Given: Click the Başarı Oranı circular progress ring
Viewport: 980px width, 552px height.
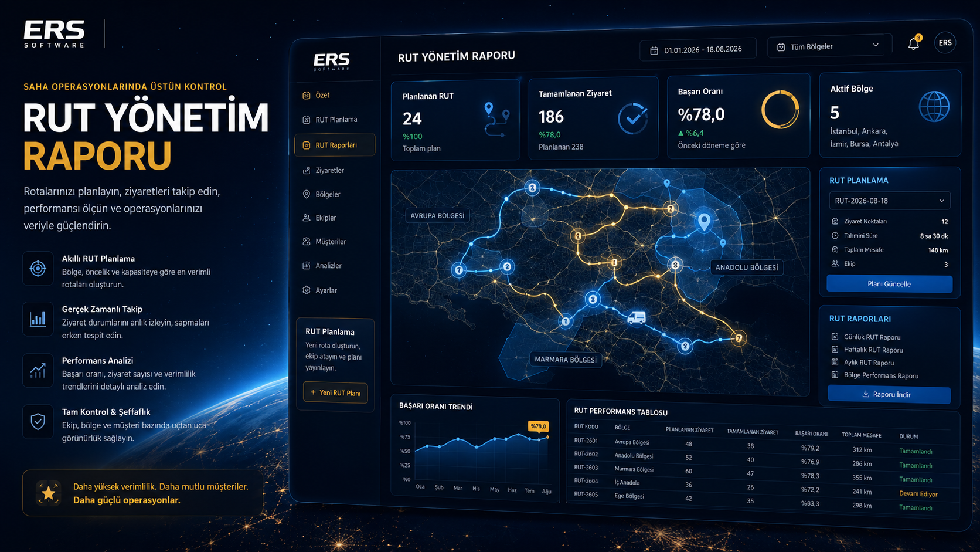Looking at the screenshot, I should (x=780, y=109).
